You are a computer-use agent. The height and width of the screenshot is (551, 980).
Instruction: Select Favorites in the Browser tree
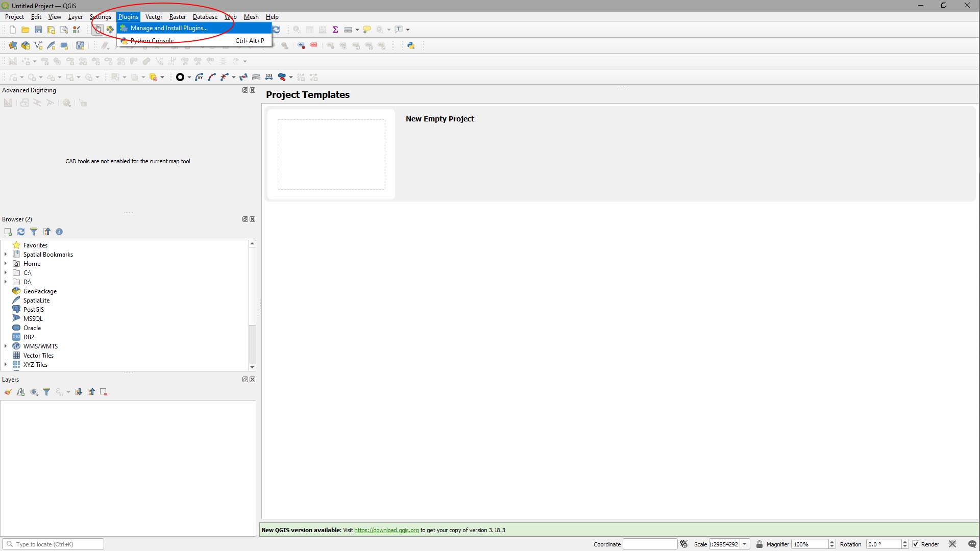(x=35, y=245)
